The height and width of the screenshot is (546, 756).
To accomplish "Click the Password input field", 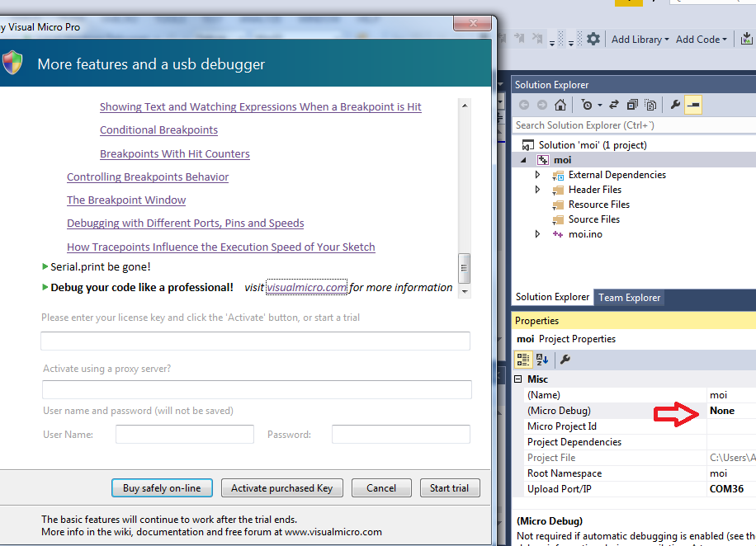I will (400, 434).
